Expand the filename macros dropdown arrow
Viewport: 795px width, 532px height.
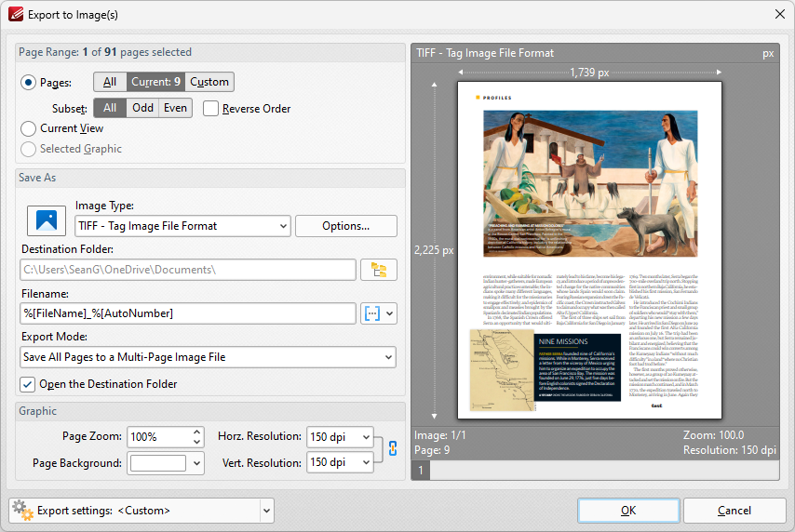coord(389,313)
